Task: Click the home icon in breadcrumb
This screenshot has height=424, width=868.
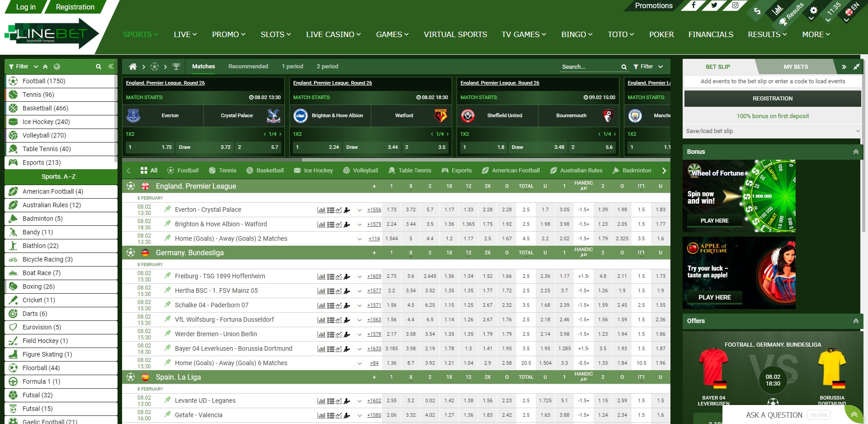Action: click(x=133, y=67)
